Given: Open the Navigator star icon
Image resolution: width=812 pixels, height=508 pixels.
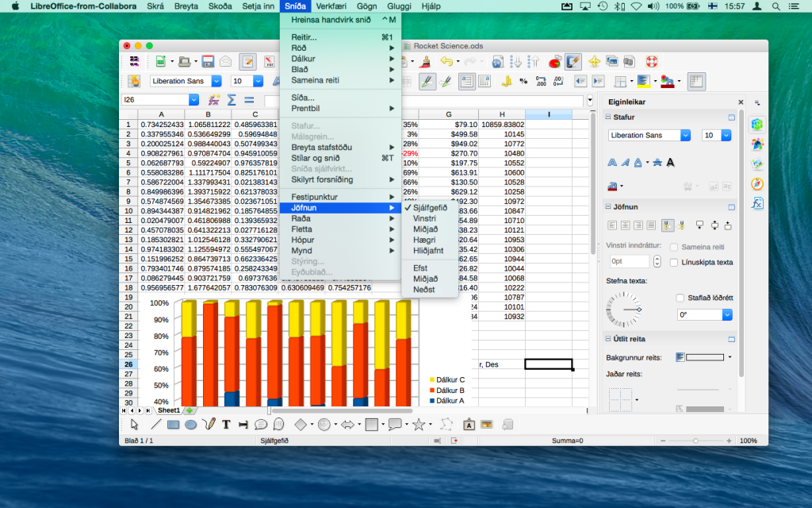Looking at the screenshot, I should click(x=594, y=62).
